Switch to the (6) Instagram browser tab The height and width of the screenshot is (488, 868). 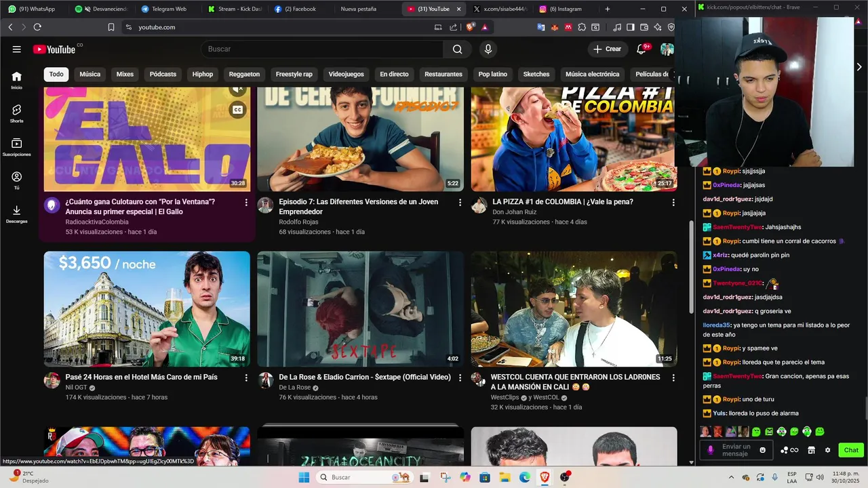[566, 9]
